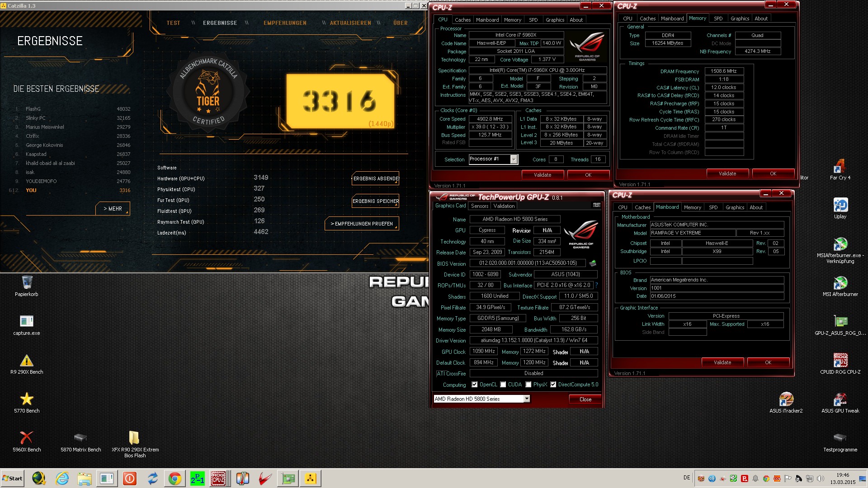Image resolution: width=868 pixels, height=488 pixels.
Task: Open the green Prime95 taskbar icon
Action: (x=197, y=478)
